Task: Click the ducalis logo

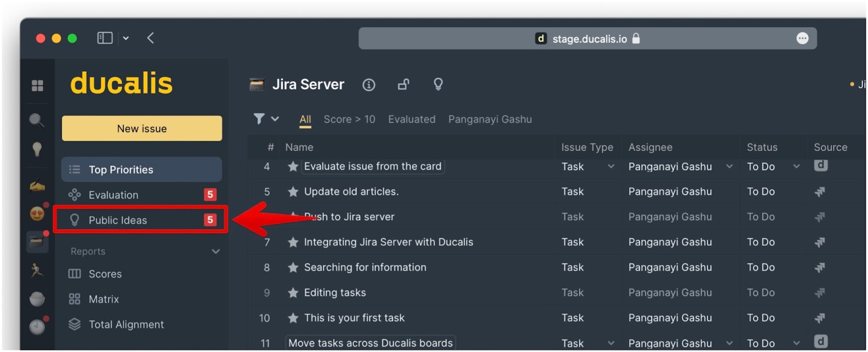Action: pyautogui.click(x=121, y=83)
